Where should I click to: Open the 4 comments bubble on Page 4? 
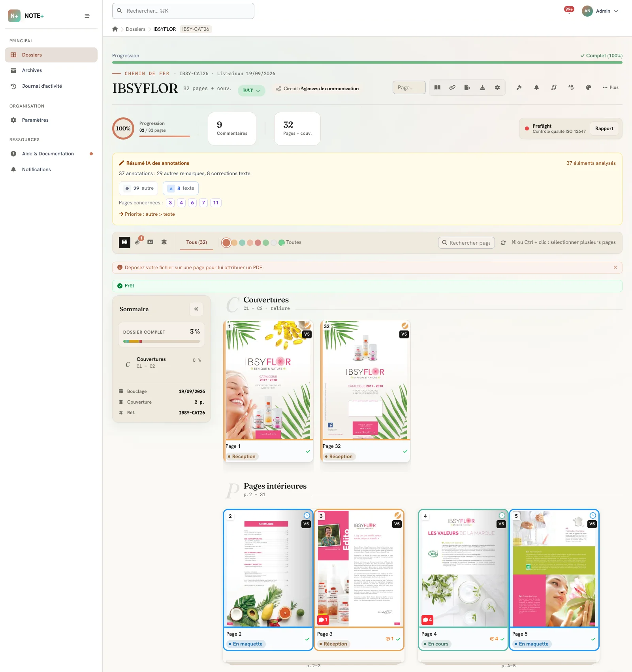[427, 619]
